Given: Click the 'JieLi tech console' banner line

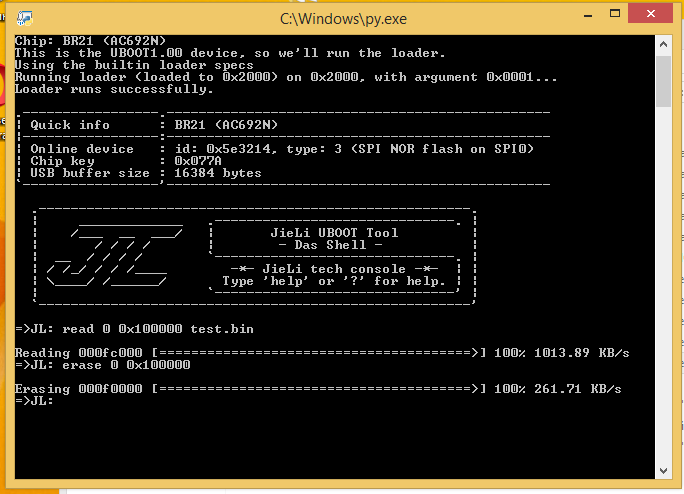Looking at the screenshot, I should pos(334,269).
